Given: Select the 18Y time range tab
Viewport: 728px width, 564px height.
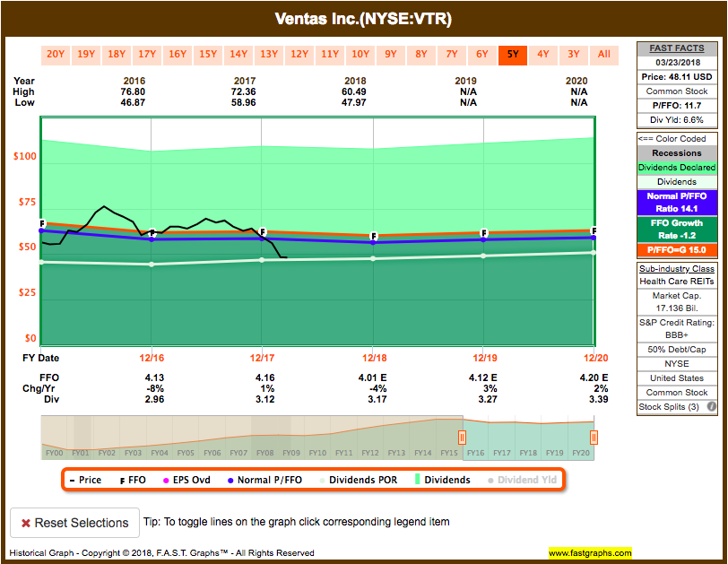Looking at the screenshot, I should coord(117,55).
